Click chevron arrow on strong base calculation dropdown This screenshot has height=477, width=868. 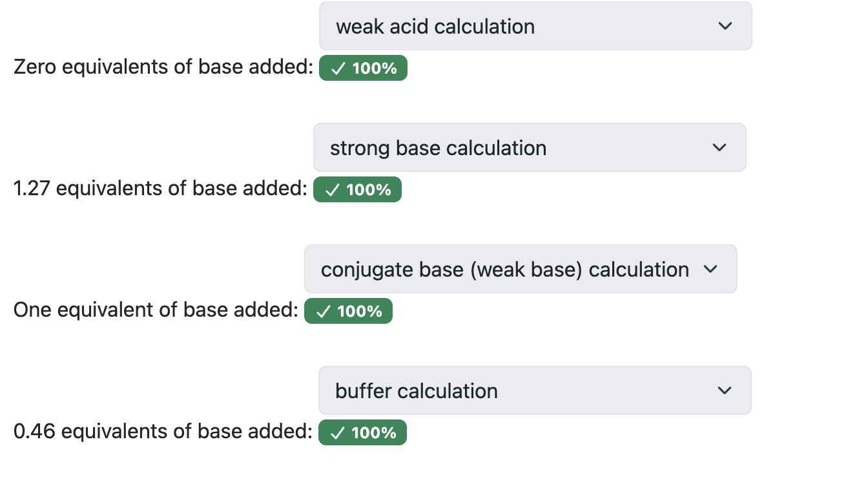719,148
